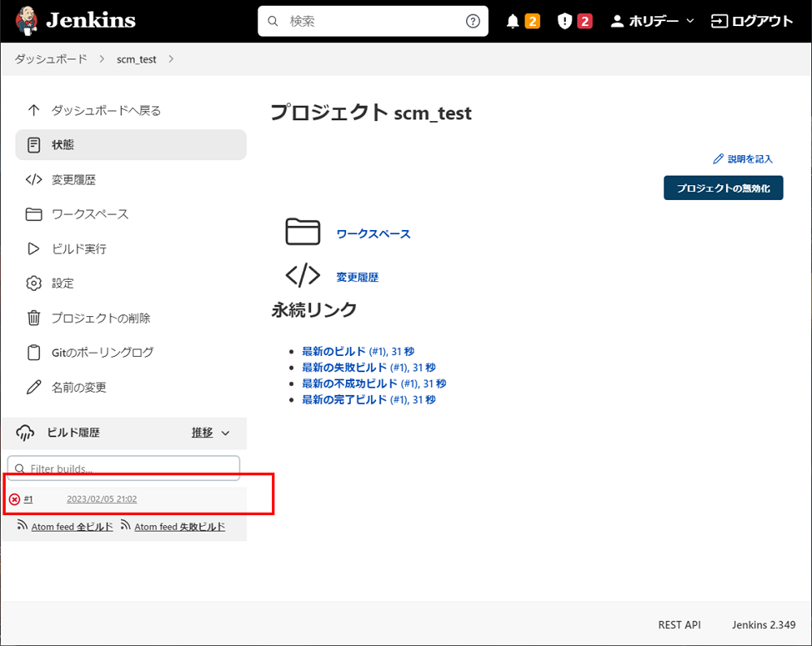The height and width of the screenshot is (646, 812).
Task: Click the ビルド実行 play icon
Action: tap(33, 249)
